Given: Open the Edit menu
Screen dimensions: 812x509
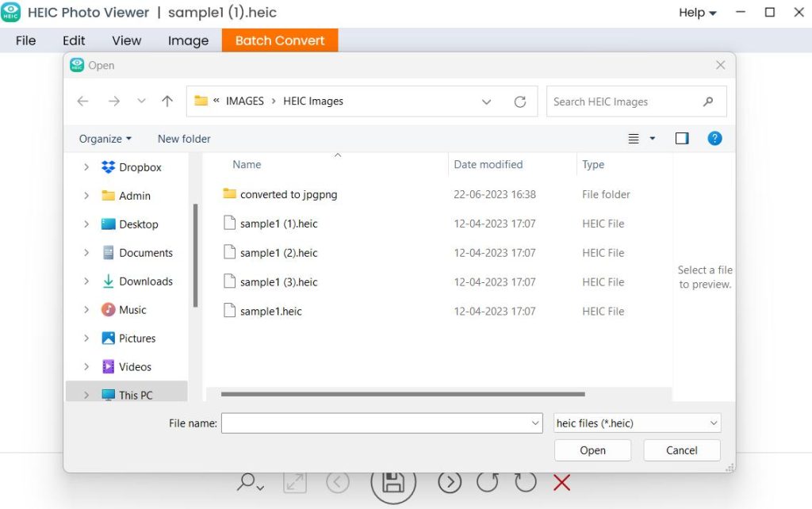Looking at the screenshot, I should coord(74,40).
